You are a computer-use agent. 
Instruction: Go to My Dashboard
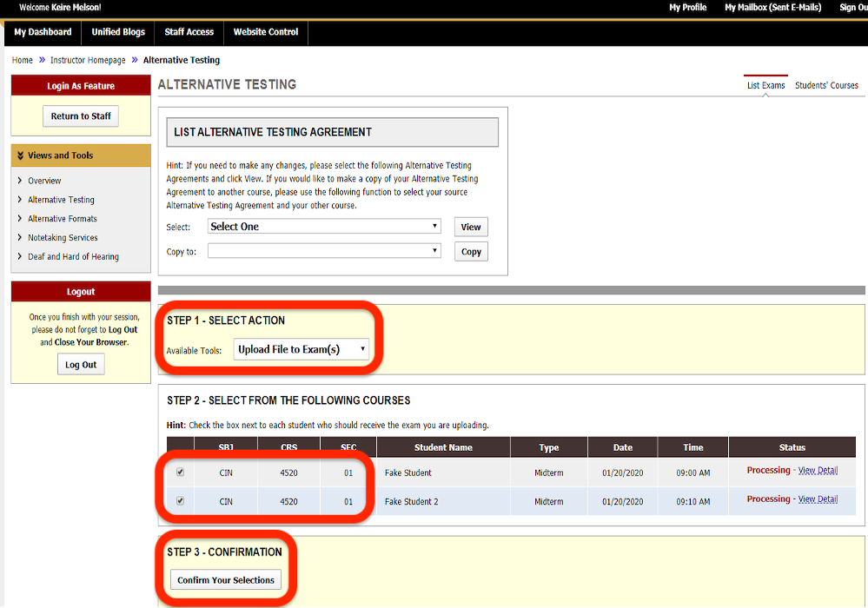point(42,32)
